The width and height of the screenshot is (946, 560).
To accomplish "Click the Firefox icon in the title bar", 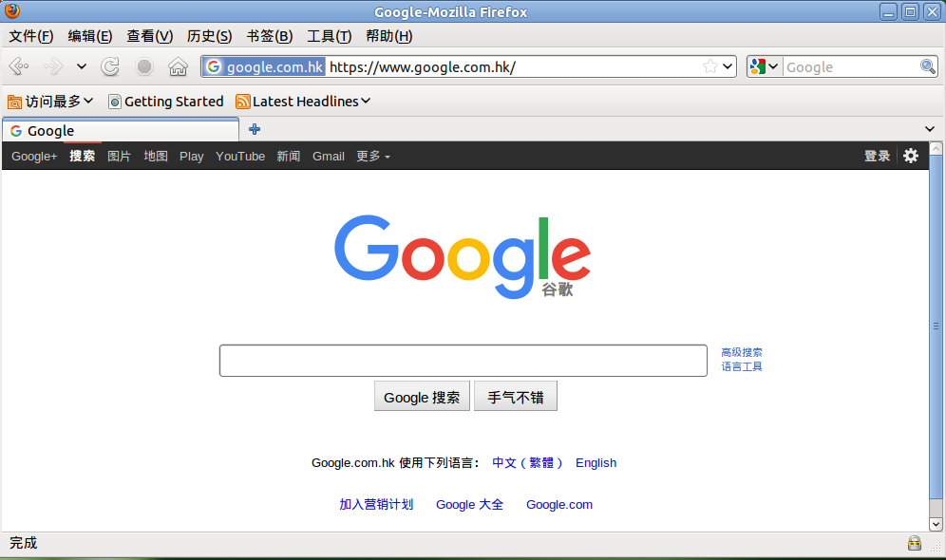I will [12, 10].
